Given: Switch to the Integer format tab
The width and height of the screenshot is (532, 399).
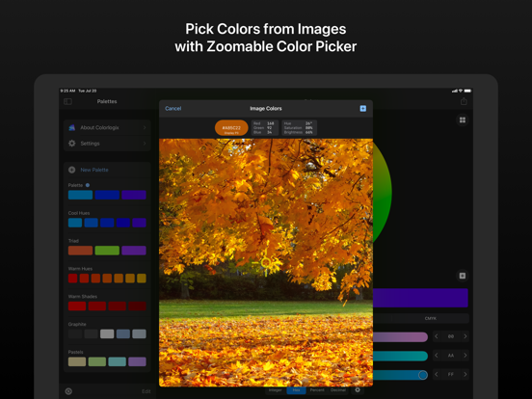Looking at the screenshot, I should click(276, 390).
